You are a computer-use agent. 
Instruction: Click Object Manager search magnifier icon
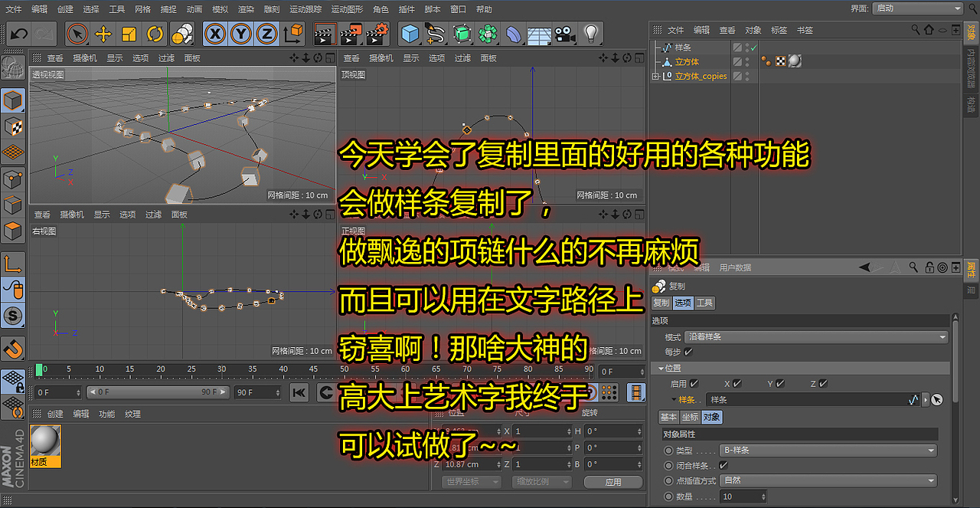click(916, 30)
